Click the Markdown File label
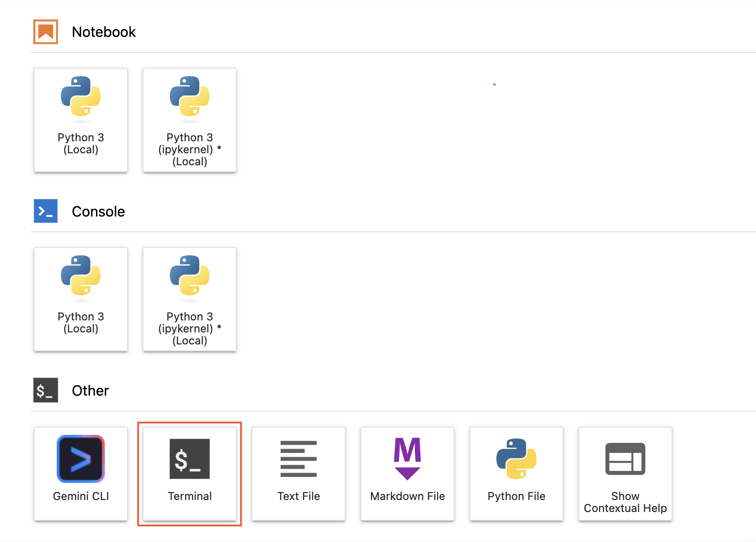The width and height of the screenshot is (756, 542). pyautogui.click(x=408, y=496)
